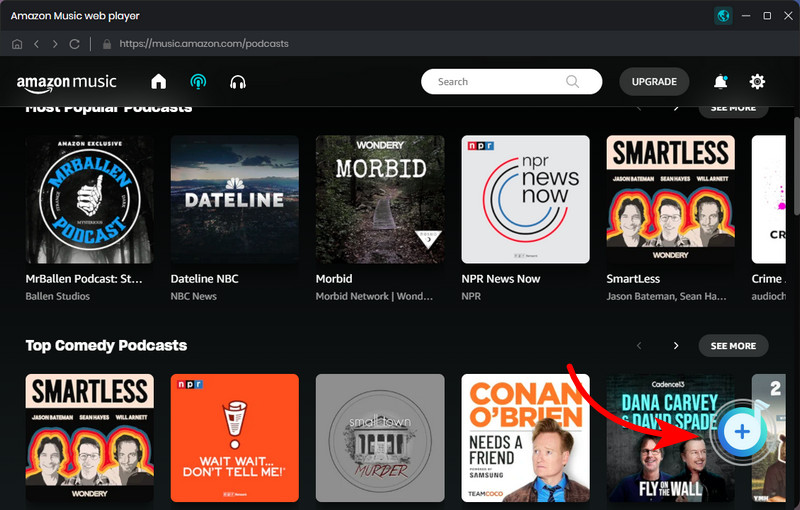Go forward in web player
Viewport: 800px width, 510px height.
55,44
